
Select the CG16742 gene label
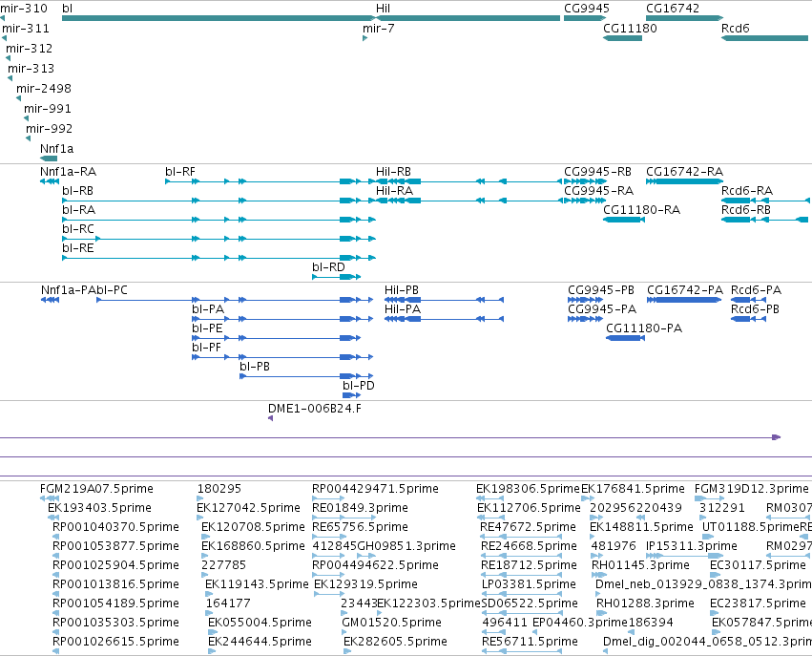pyautogui.click(x=673, y=9)
